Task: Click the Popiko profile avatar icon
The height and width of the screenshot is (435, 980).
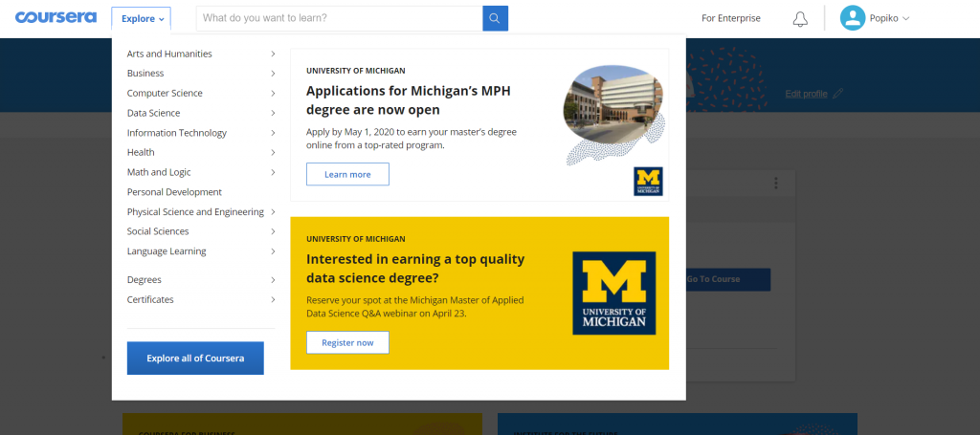Action: point(853,18)
